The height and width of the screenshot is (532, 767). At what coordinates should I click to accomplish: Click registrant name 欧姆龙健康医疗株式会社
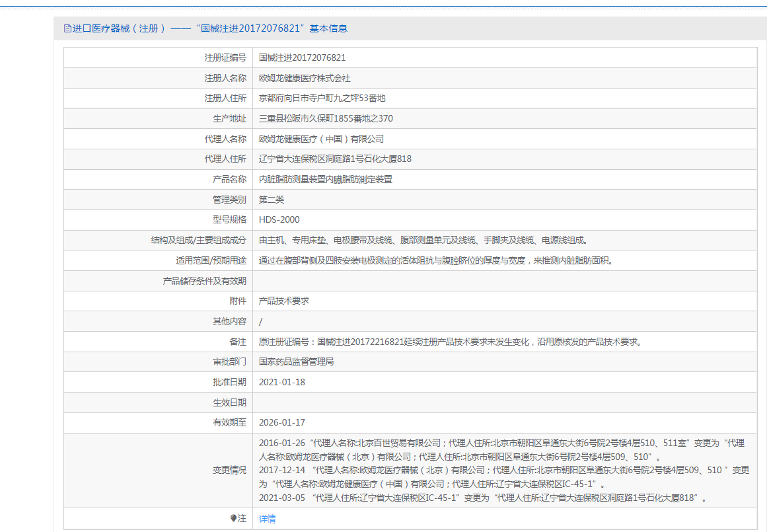(x=305, y=78)
